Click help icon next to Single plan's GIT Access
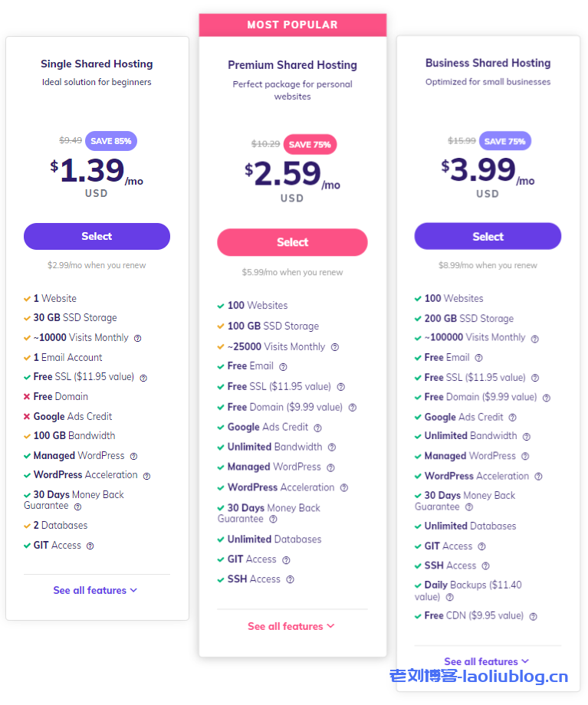588x705 pixels. tap(90, 546)
